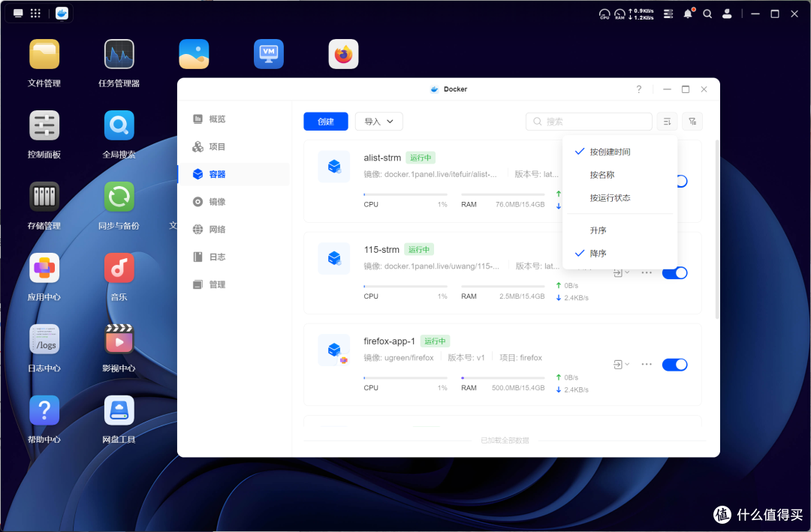Click the container list vertical scrollbar
This screenshot has width=811, height=532.
point(717,229)
